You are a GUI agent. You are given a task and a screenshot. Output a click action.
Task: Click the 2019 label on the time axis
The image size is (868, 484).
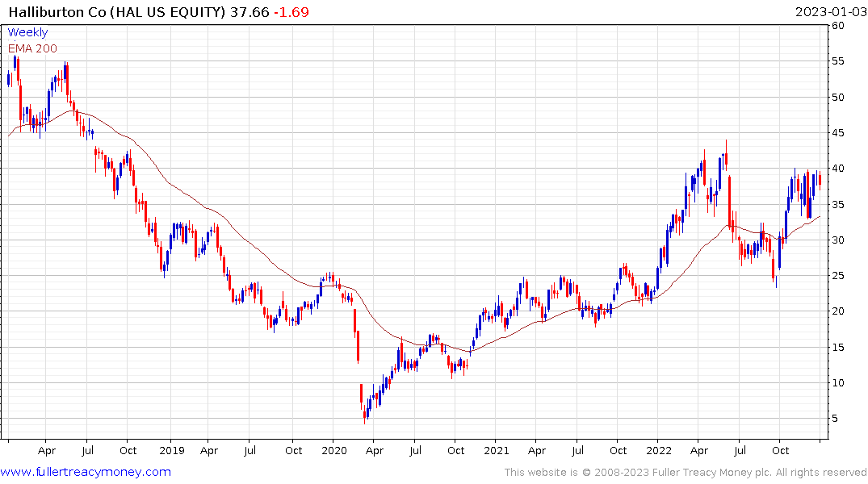tap(172, 450)
